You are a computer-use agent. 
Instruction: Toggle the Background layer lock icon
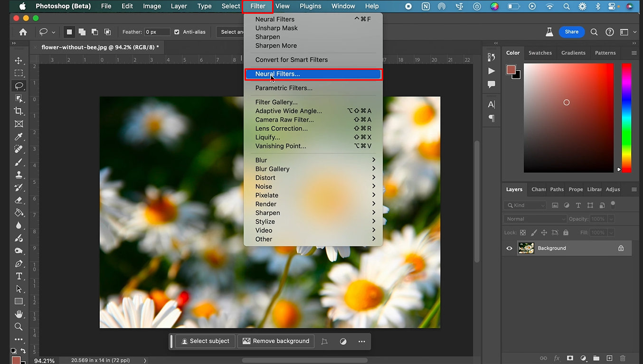[x=621, y=248]
